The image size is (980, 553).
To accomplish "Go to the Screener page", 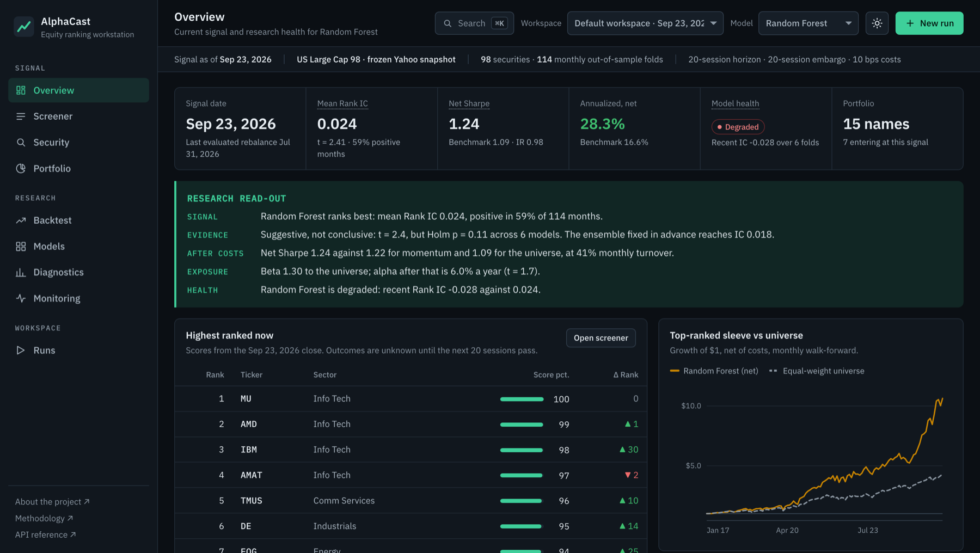I will click(78, 116).
